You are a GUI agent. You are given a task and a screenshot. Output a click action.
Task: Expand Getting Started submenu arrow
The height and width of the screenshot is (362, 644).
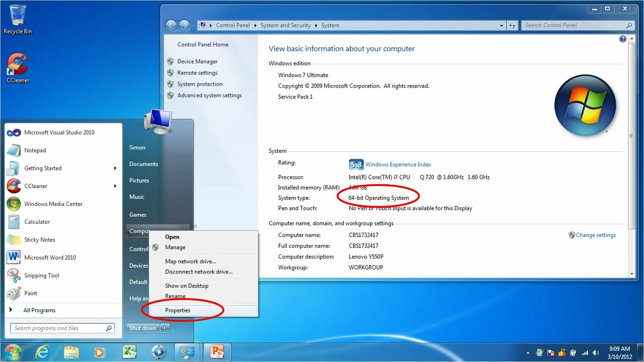coord(115,168)
